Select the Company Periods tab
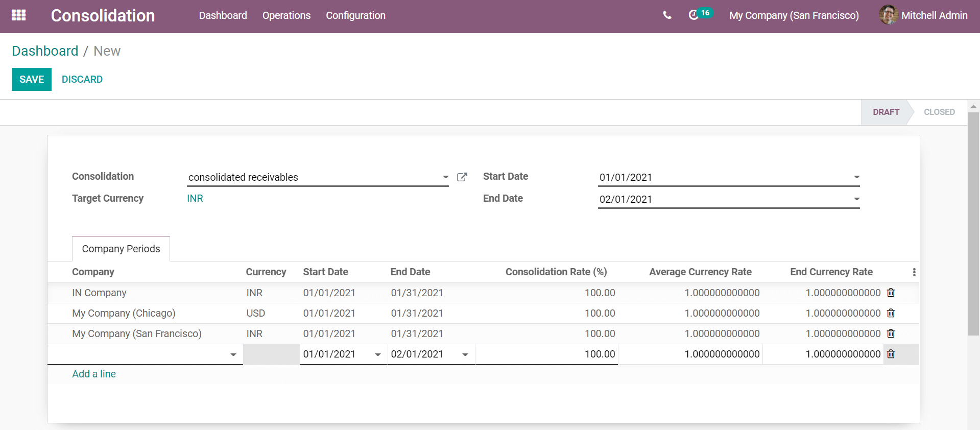Viewport: 980px width, 430px height. coord(121,249)
